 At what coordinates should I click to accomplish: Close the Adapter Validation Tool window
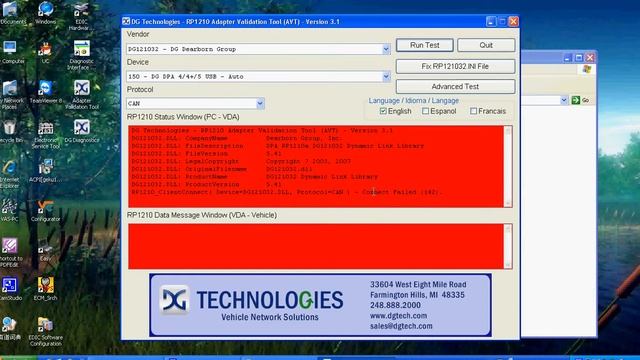[513, 22]
